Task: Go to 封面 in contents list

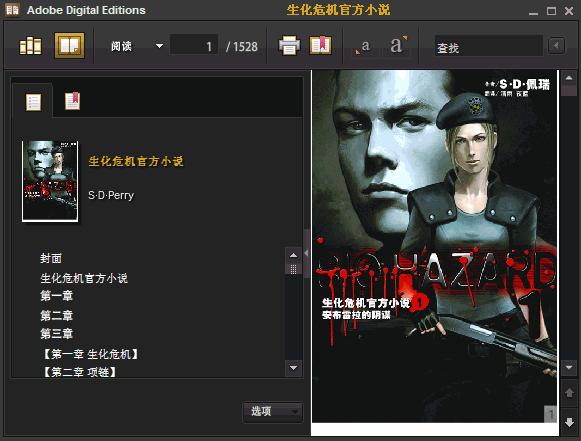Action: (x=51, y=258)
